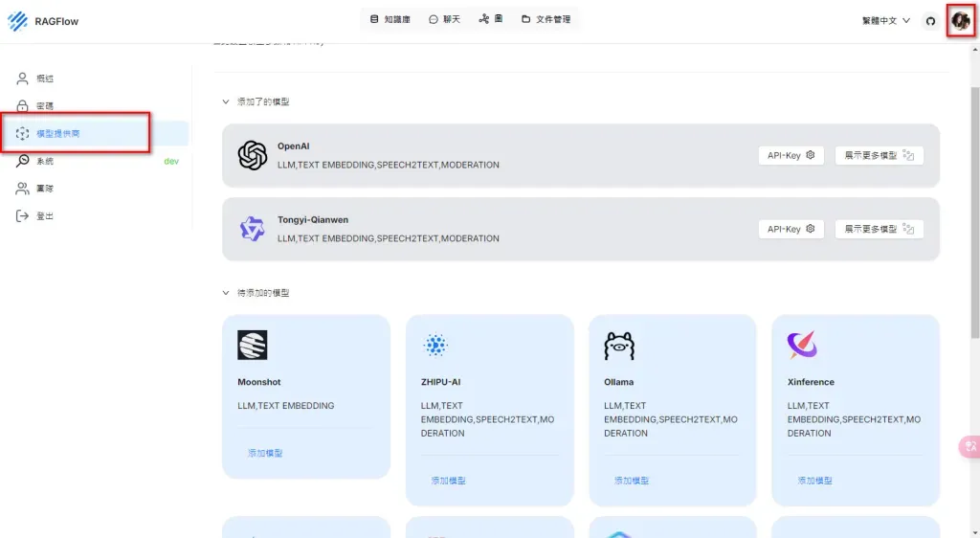Image resolution: width=980 pixels, height=538 pixels.
Task: Click the Moonshot logo icon
Action: pos(253,345)
